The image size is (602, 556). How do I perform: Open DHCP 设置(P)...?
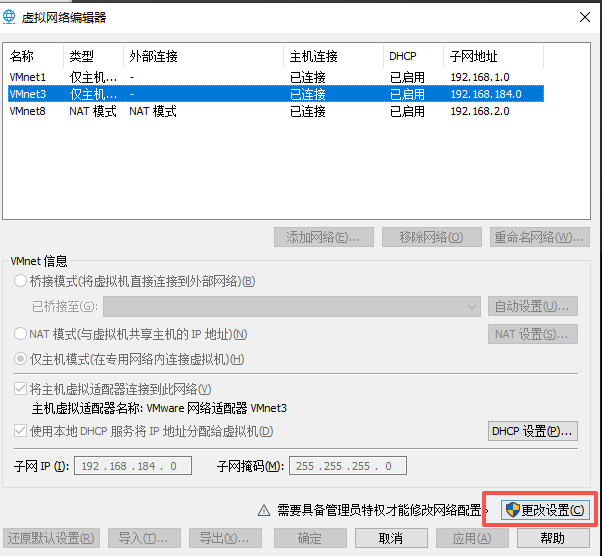pyautogui.click(x=533, y=431)
